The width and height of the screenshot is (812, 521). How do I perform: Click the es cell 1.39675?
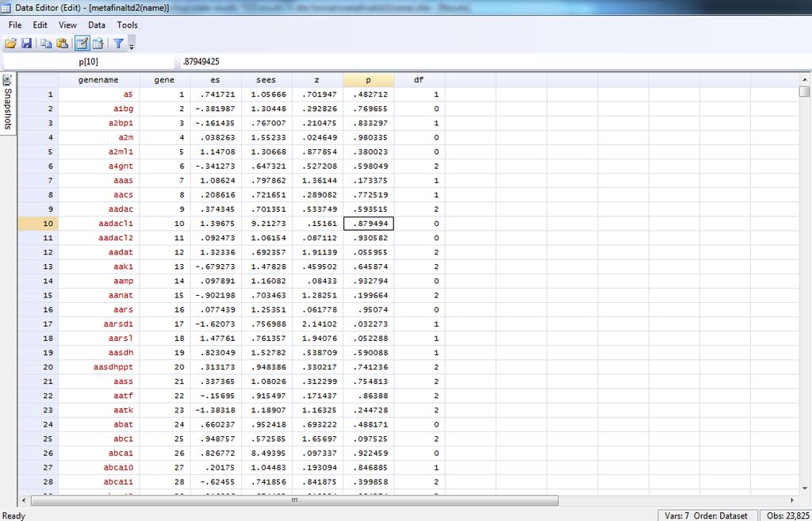(216, 224)
